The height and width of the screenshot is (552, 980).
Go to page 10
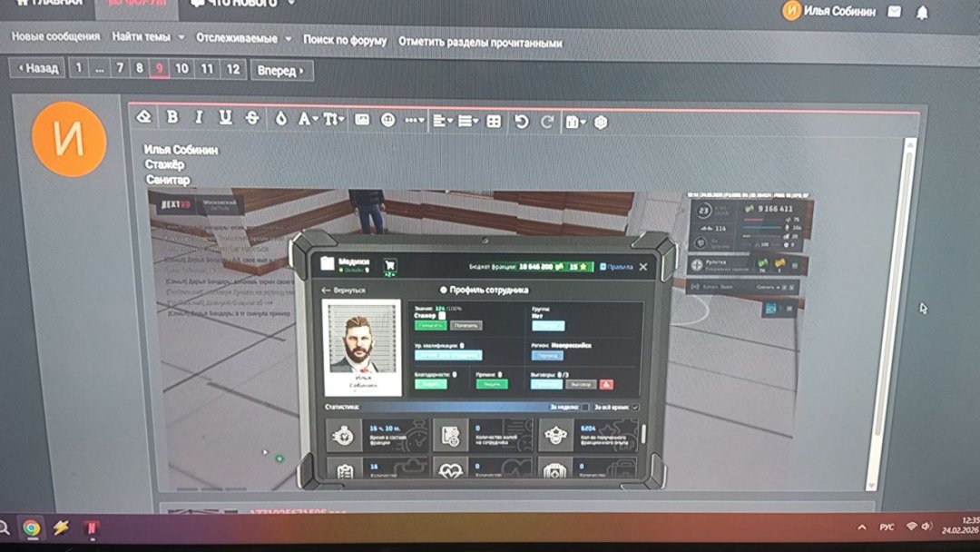(x=182, y=69)
